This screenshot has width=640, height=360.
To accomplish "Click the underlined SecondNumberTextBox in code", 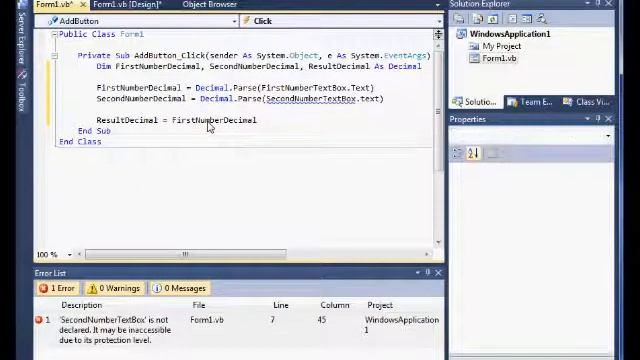I will click(311, 99).
